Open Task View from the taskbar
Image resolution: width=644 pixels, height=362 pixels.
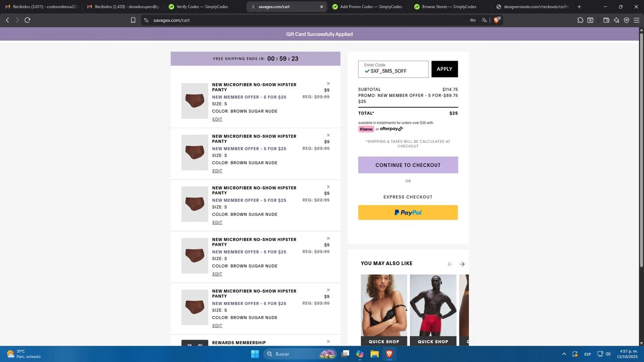coord(345,354)
